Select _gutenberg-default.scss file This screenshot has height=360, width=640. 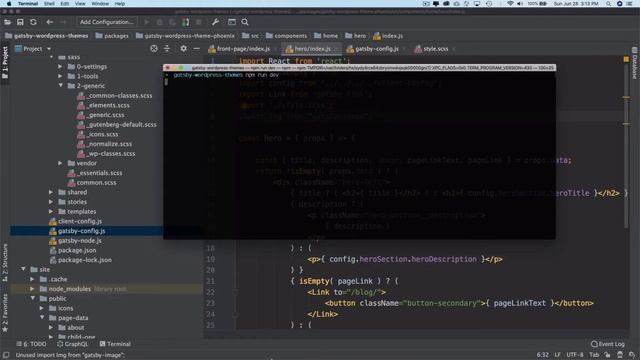point(117,124)
